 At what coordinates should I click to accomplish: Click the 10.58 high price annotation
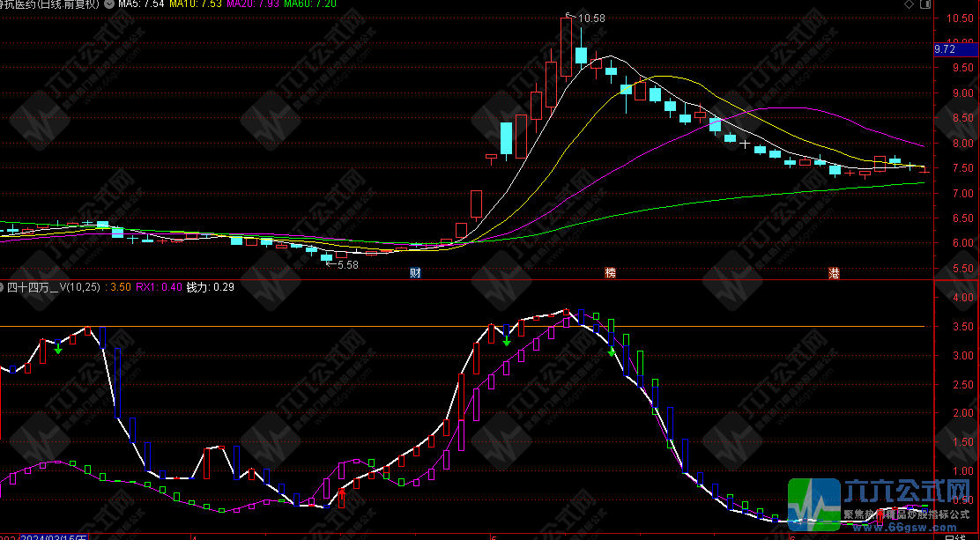[590, 18]
